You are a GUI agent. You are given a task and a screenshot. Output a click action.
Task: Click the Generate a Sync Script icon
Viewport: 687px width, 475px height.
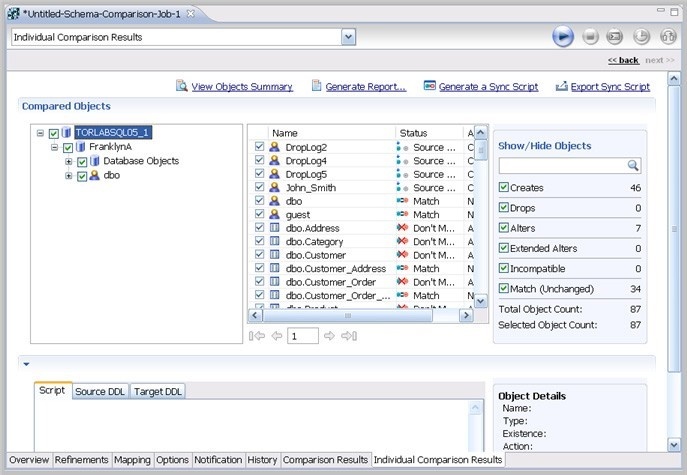(x=430, y=85)
